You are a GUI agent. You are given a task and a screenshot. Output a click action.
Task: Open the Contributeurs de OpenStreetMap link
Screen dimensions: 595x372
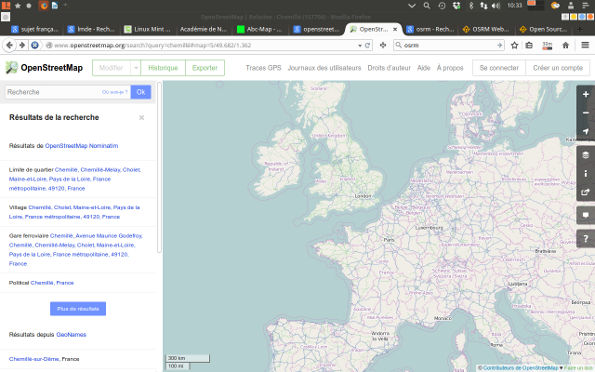coord(520,368)
